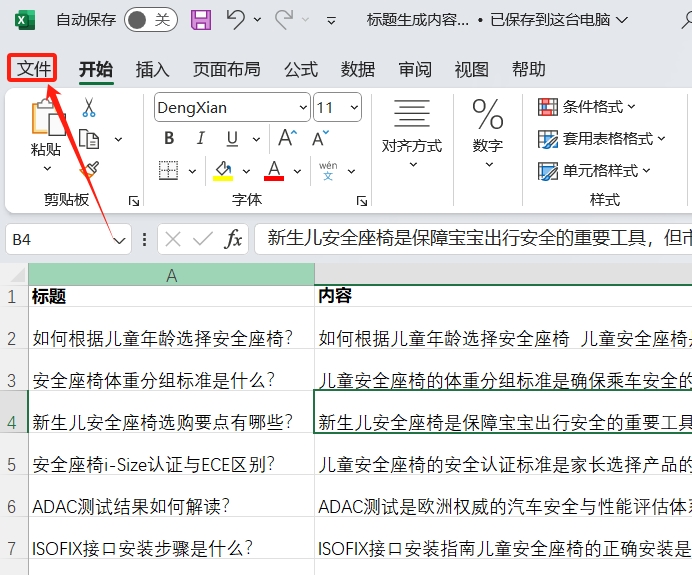692x575 pixels.
Task: Toggle Italic formatting
Action: [200, 139]
